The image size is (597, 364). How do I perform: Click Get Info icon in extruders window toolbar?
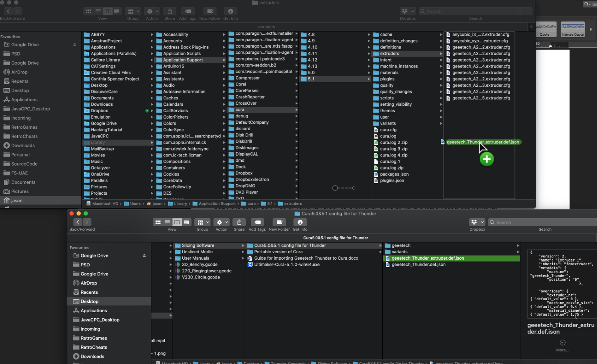tap(230, 11)
